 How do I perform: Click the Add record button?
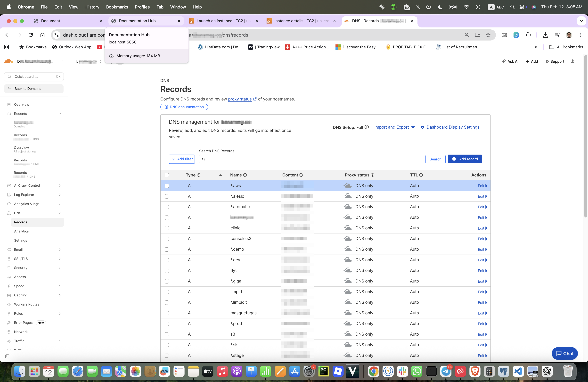(465, 159)
